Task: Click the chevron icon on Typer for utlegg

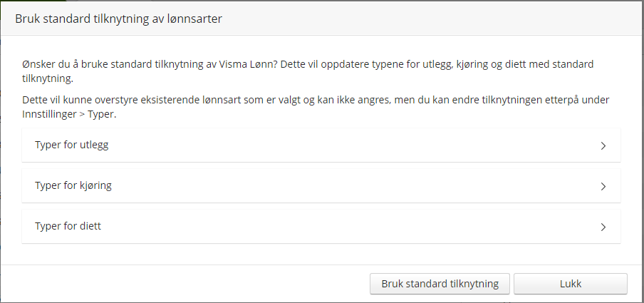Action: click(x=603, y=145)
